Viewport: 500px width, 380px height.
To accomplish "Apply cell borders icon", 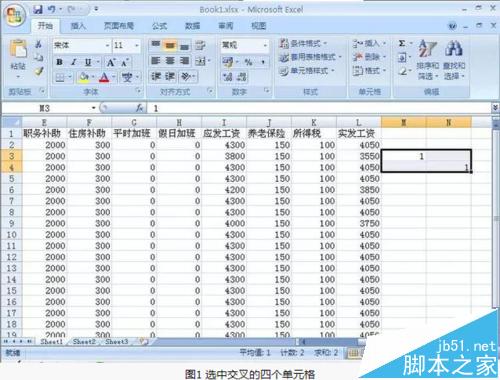I will tap(60, 78).
